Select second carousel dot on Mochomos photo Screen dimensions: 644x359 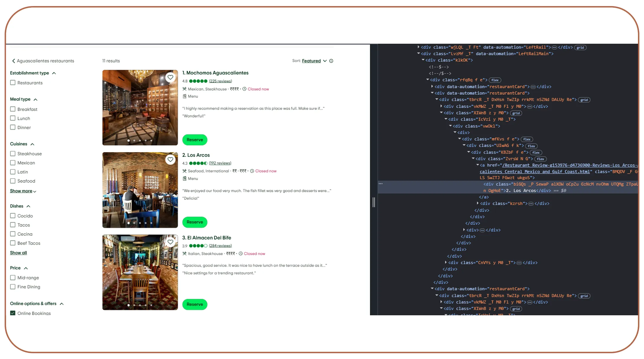point(134,140)
